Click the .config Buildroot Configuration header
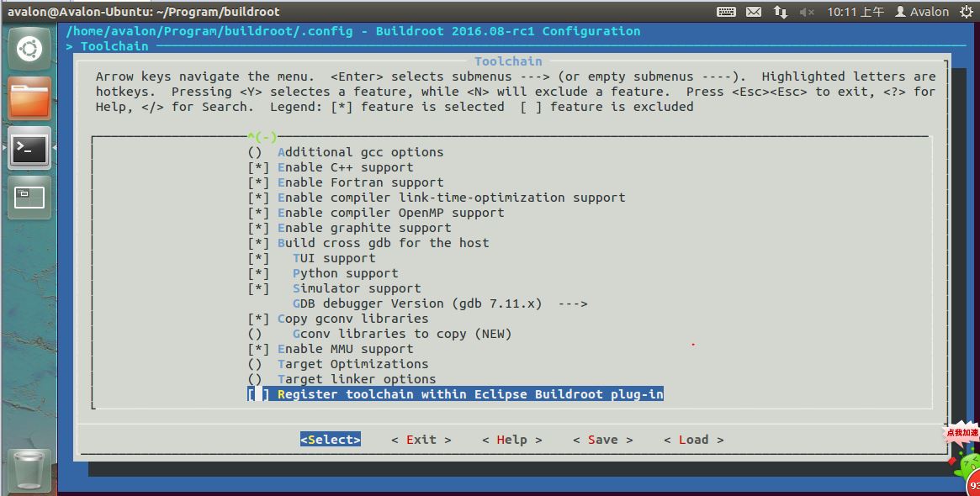The height and width of the screenshot is (496, 980). click(353, 31)
